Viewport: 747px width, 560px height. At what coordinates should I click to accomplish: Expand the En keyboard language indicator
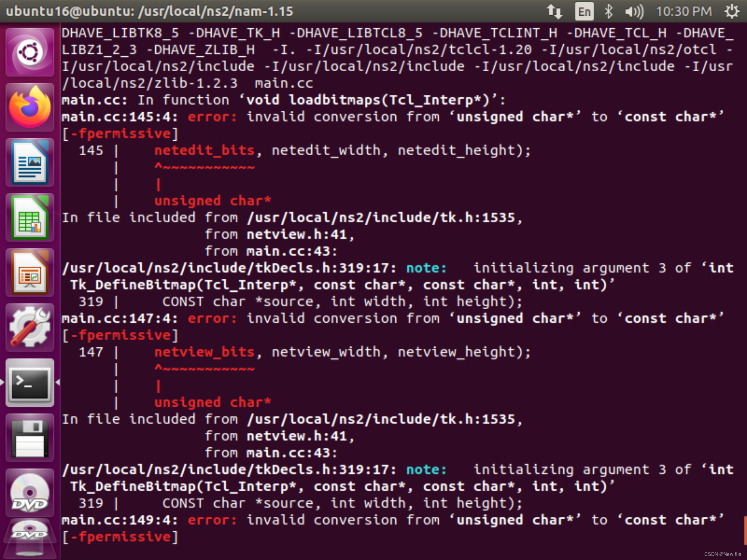pyautogui.click(x=584, y=12)
